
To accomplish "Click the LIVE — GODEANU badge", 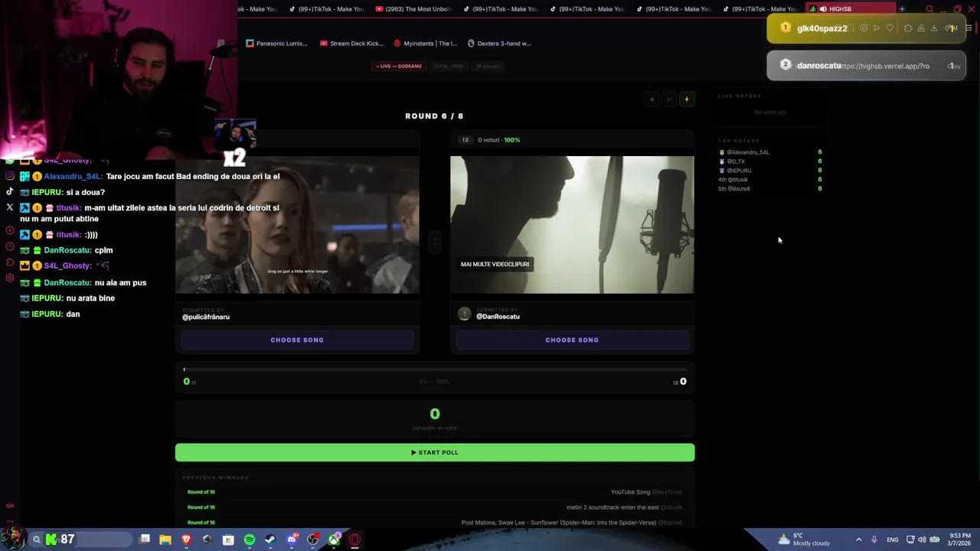I will pyautogui.click(x=399, y=66).
